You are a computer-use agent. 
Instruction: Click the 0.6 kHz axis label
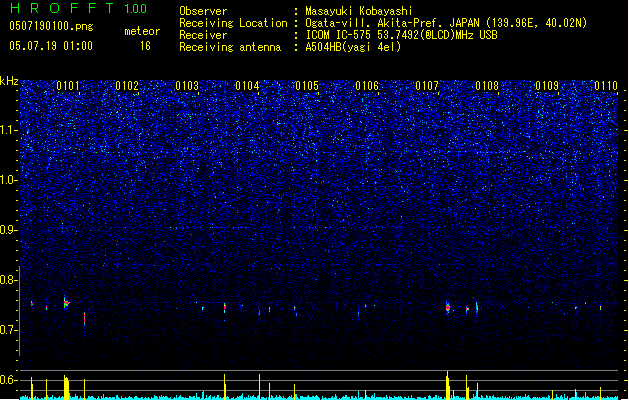tap(9, 380)
